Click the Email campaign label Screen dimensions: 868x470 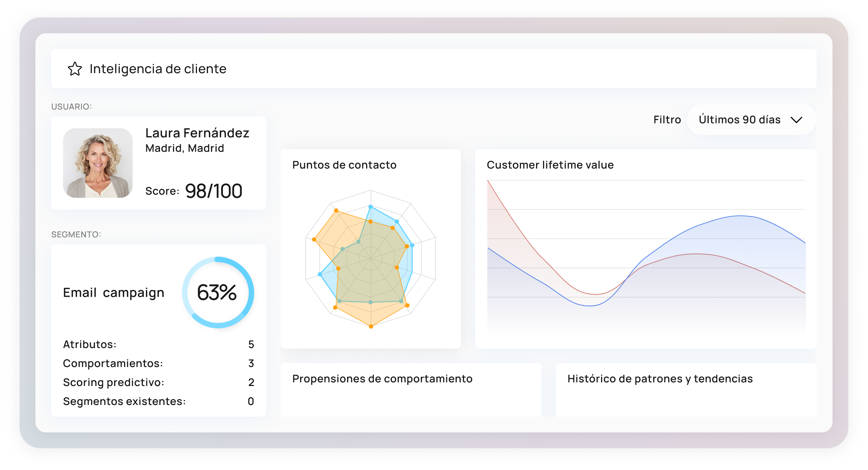(x=114, y=292)
